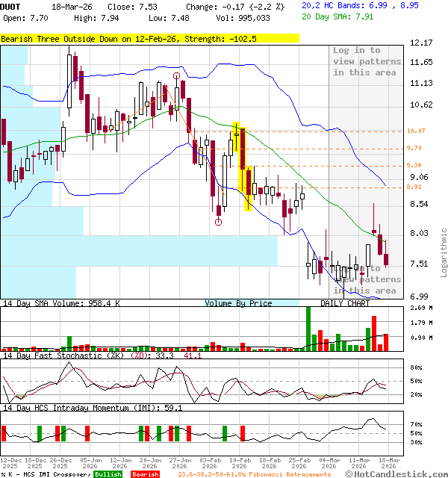Viewport: 448px width, 478px height.
Task: Click the green Bullish legend badge
Action: (x=108, y=474)
